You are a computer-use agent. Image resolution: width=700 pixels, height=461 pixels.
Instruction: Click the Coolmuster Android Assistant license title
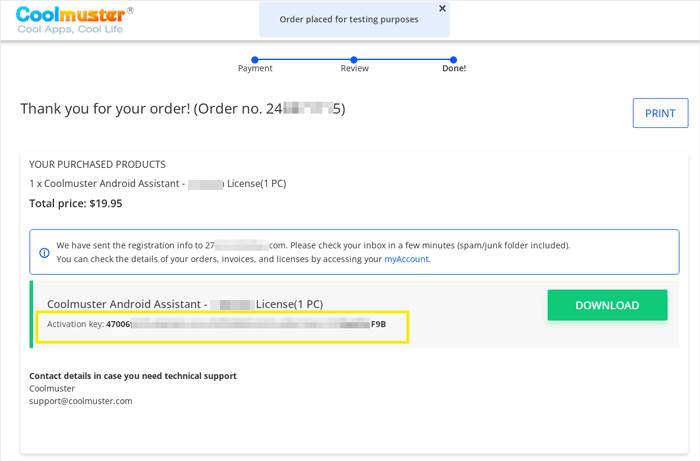(x=185, y=304)
